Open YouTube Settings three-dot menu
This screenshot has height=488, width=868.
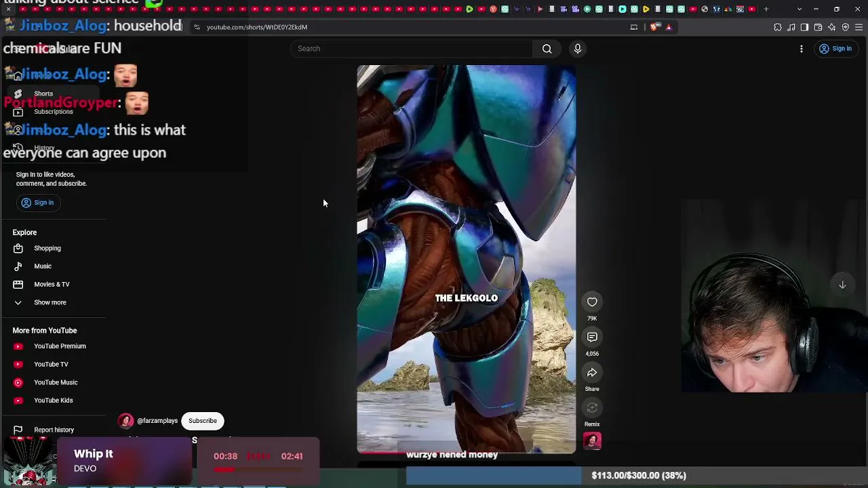[x=802, y=49]
